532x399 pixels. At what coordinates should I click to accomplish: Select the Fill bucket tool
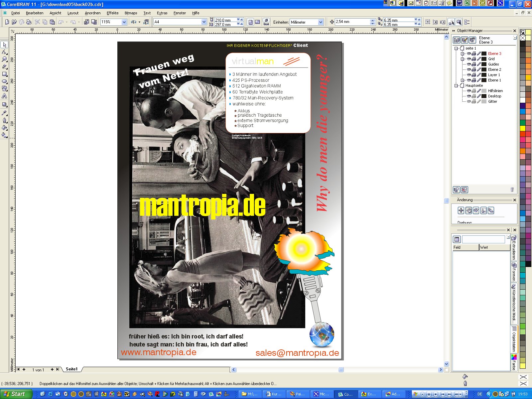coord(4,127)
